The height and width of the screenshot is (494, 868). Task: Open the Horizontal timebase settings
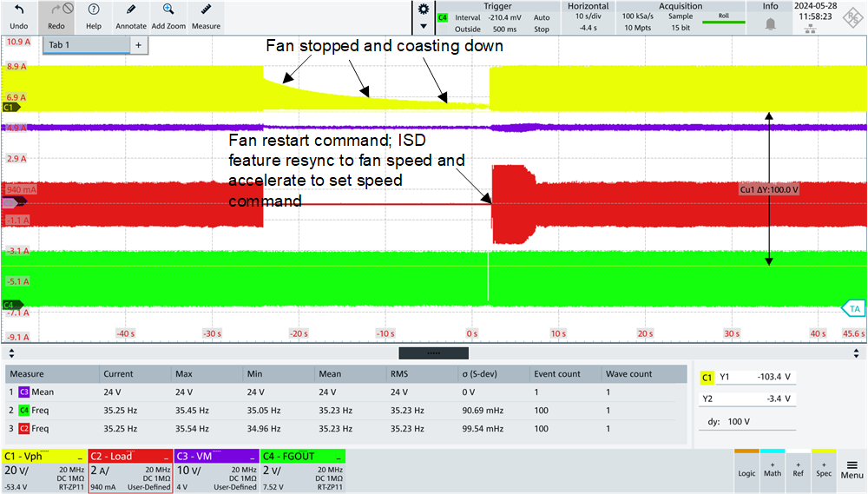[x=588, y=17]
